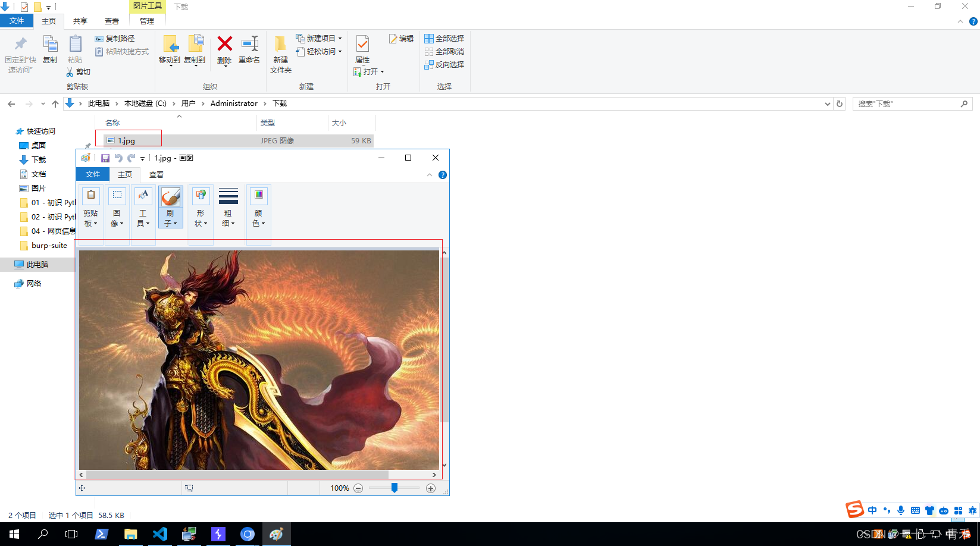The height and width of the screenshot is (546, 980).
Task: Click the image canvas in Paint
Action: point(259,360)
